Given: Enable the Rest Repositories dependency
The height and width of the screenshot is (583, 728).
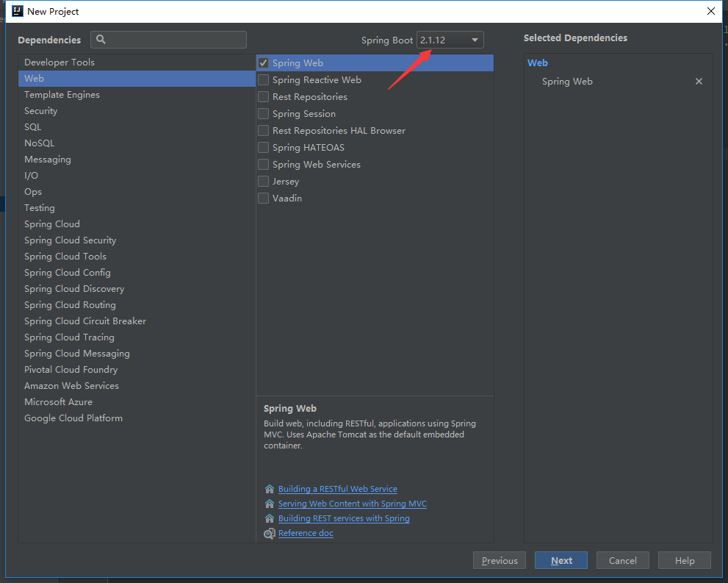Looking at the screenshot, I should pyautogui.click(x=263, y=96).
